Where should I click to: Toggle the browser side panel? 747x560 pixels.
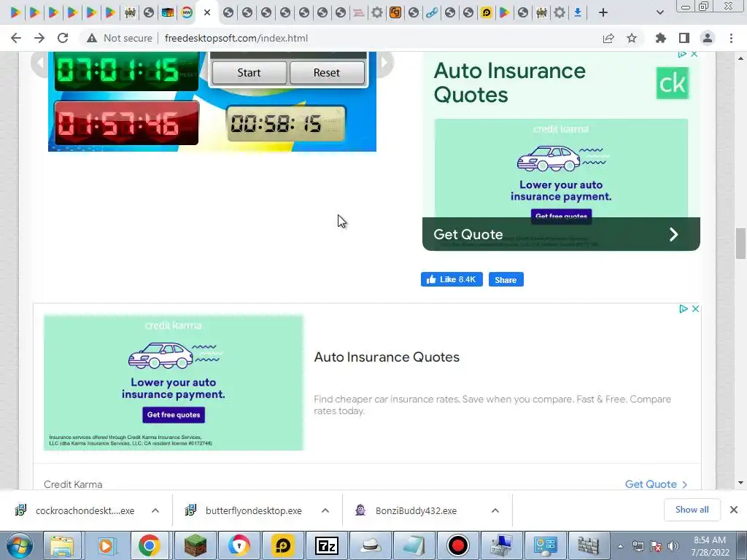(x=684, y=38)
